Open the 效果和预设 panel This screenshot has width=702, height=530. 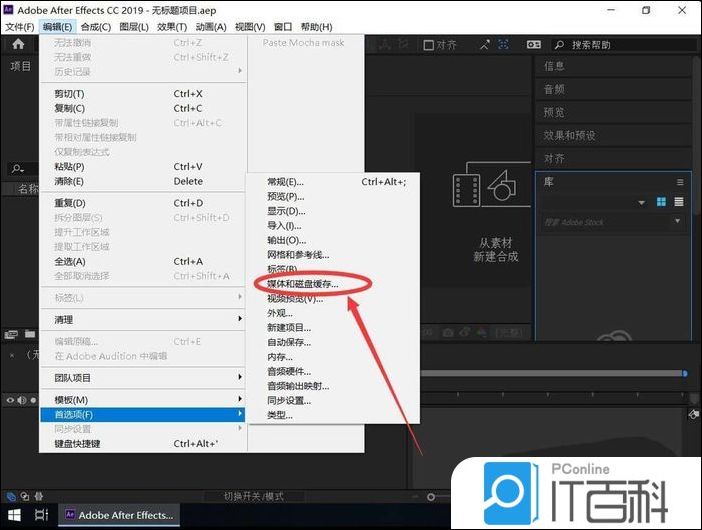point(570,135)
